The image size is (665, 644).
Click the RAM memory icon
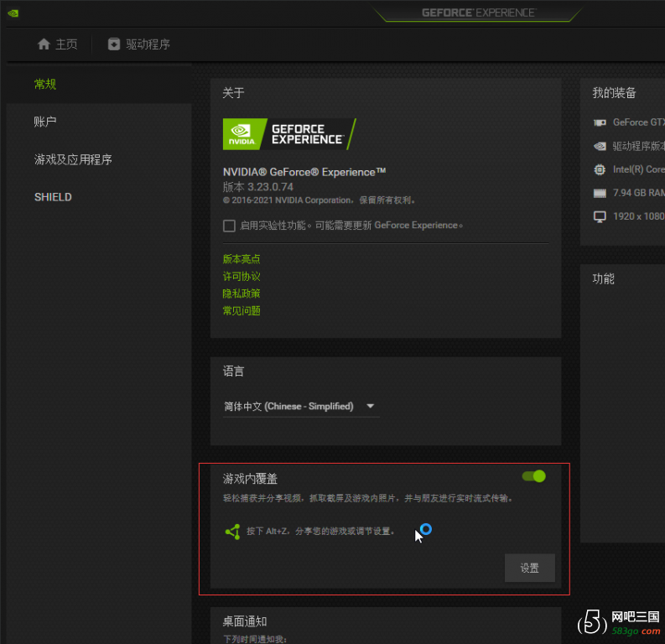click(600, 194)
